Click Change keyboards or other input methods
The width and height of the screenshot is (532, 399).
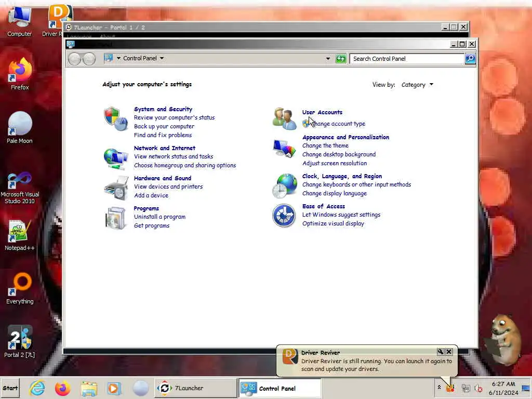tap(356, 184)
